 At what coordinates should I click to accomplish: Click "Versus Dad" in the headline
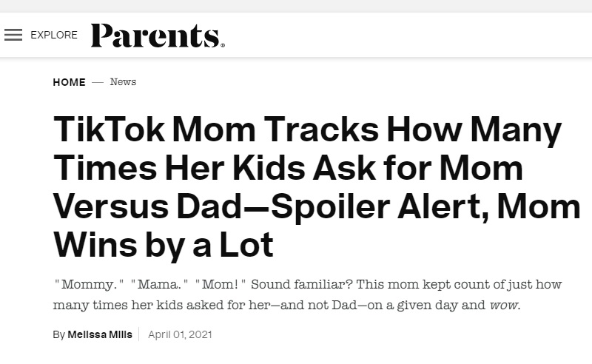click(x=139, y=208)
